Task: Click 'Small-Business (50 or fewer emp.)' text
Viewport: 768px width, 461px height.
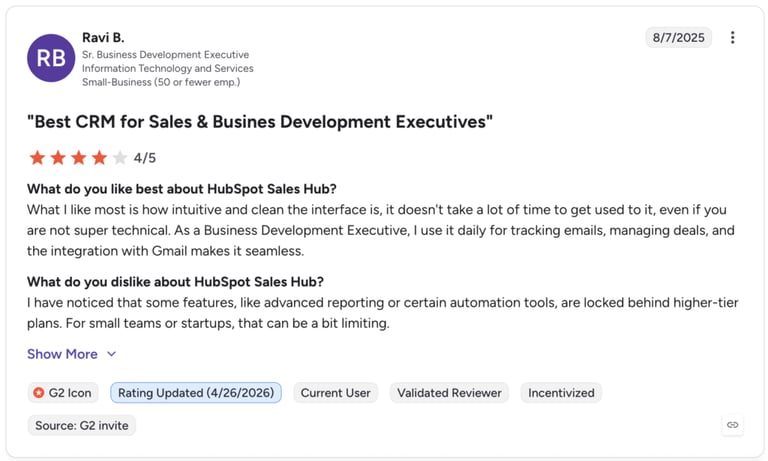Action: coord(161,82)
